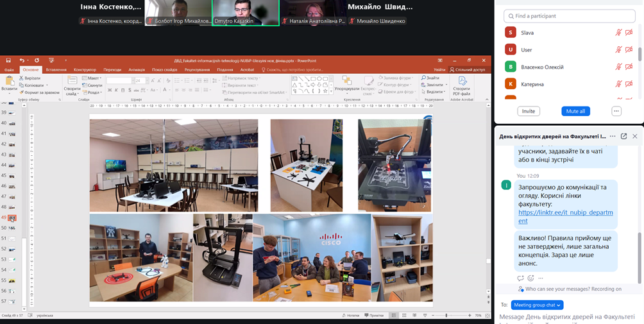Click the Mute all button

[x=575, y=111]
